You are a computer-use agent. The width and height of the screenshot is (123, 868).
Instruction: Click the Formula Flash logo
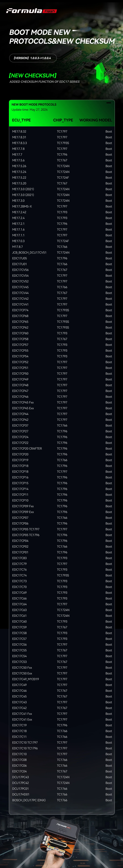[31, 11]
